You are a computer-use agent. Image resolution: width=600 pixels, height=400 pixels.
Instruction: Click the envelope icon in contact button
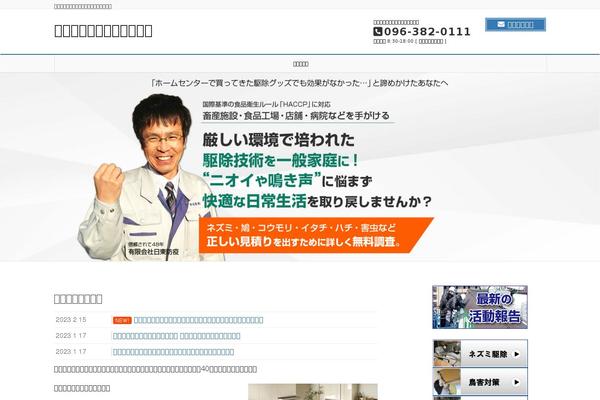coord(501,24)
